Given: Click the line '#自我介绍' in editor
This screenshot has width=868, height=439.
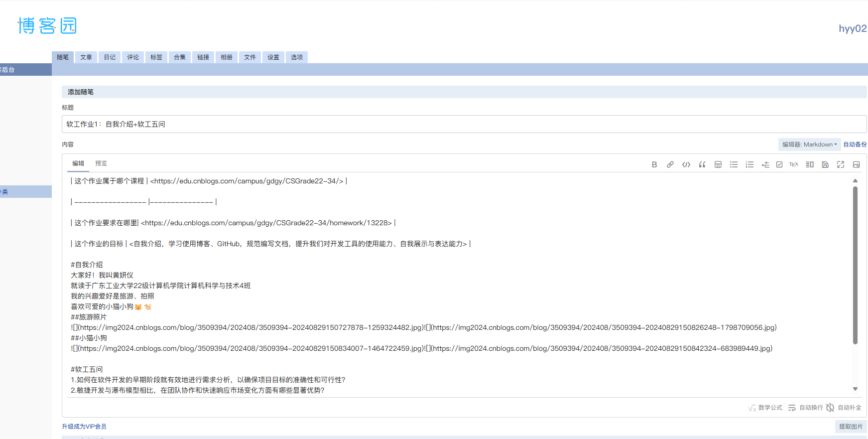Looking at the screenshot, I should pos(87,265).
